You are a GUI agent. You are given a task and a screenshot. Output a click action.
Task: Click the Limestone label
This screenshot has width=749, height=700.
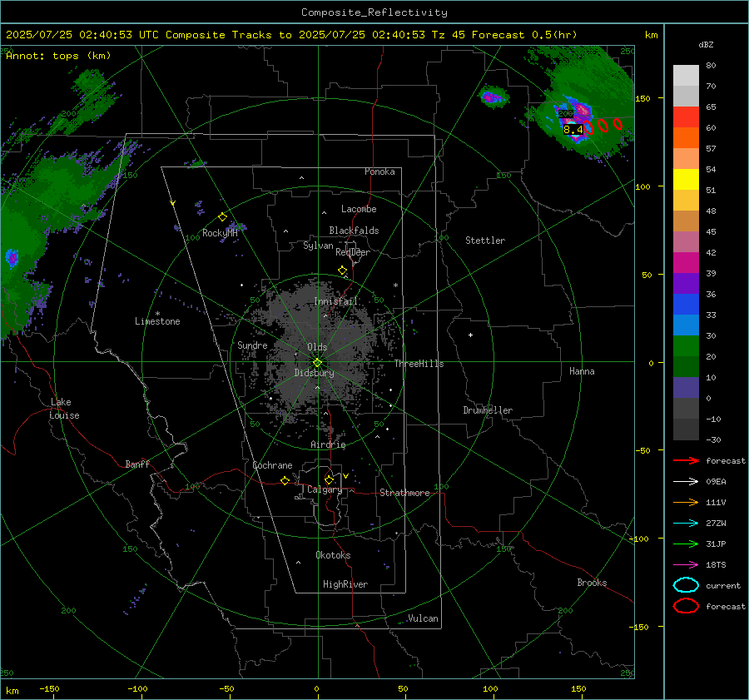click(157, 321)
